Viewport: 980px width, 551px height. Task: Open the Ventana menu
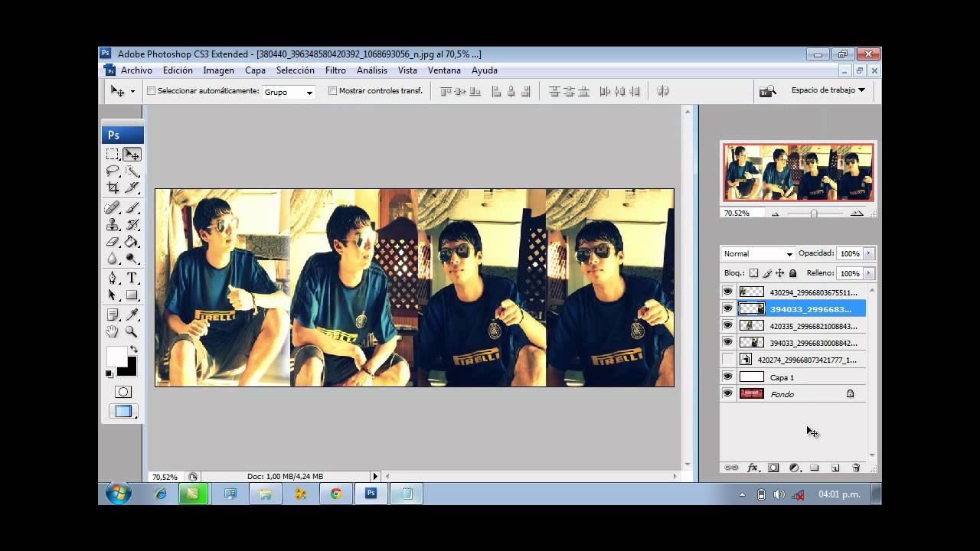click(444, 70)
